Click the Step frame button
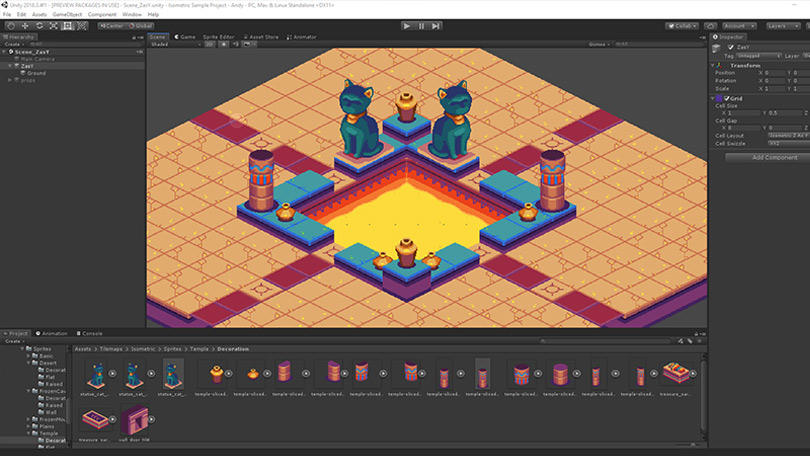Viewport: 810px width, 456px height. coord(435,26)
